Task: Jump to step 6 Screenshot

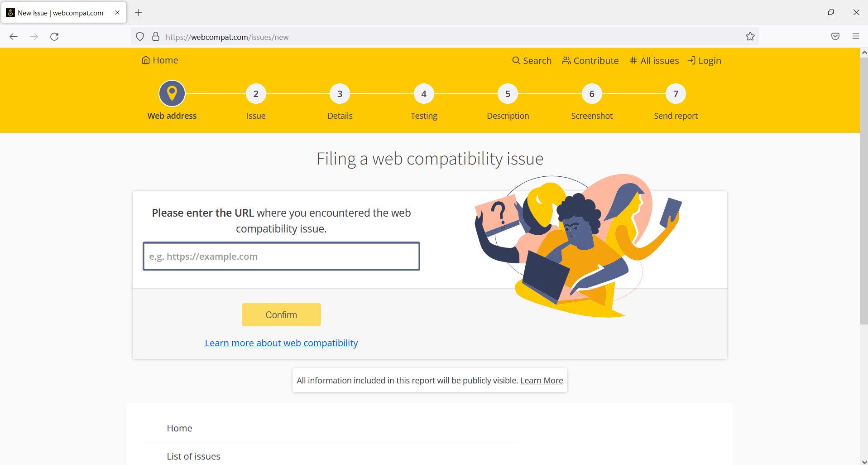Action: 592,94
